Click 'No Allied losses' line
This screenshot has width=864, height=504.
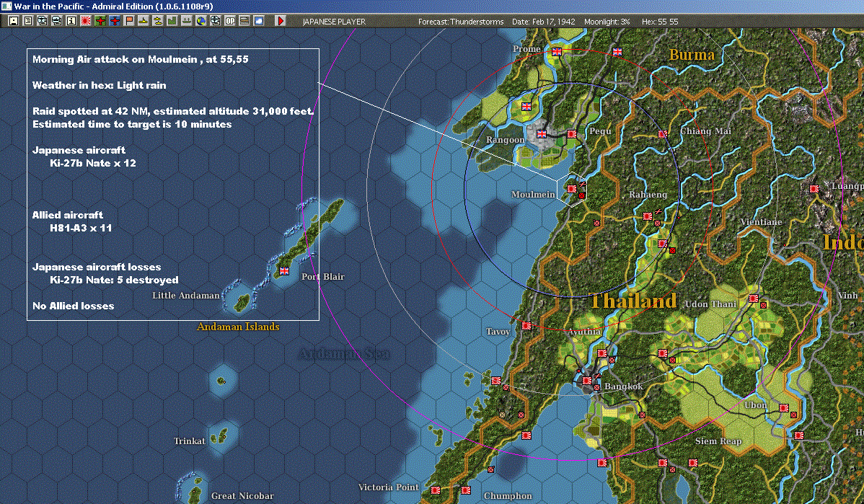74,306
